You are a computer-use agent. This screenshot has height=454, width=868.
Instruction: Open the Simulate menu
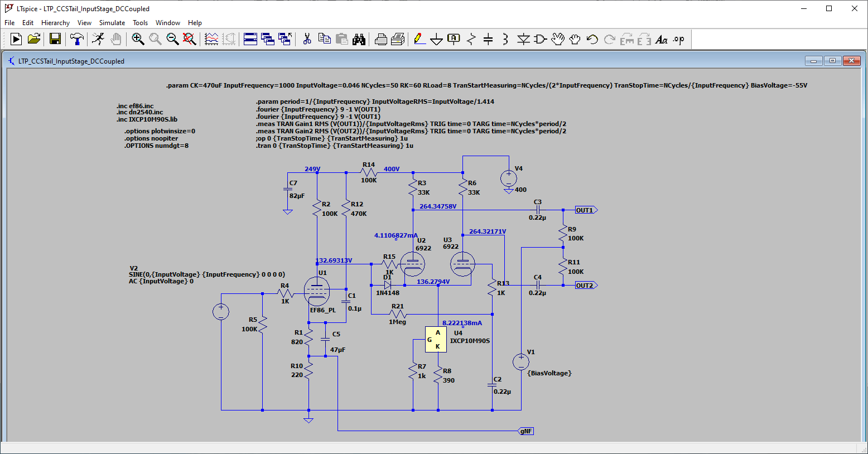tap(112, 23)
